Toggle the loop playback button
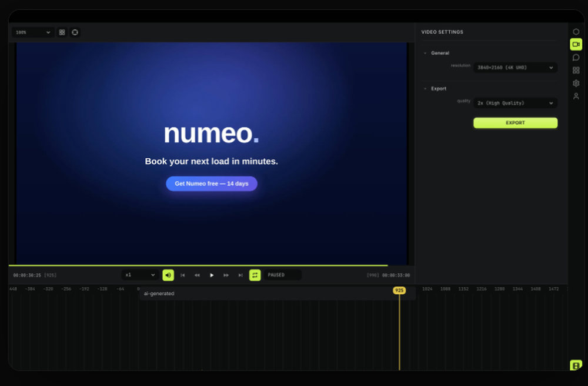Viewport: 588px width, 386px height. [x=255, y=275]
